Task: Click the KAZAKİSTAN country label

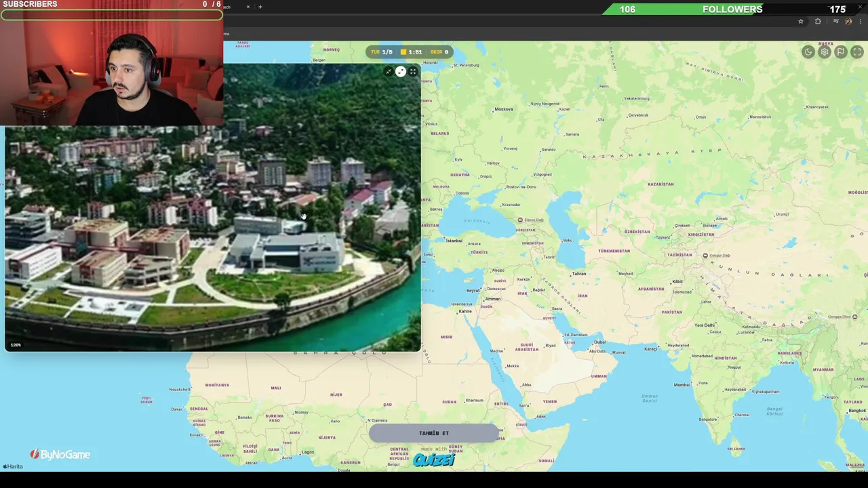Action: tap(660, 184)
